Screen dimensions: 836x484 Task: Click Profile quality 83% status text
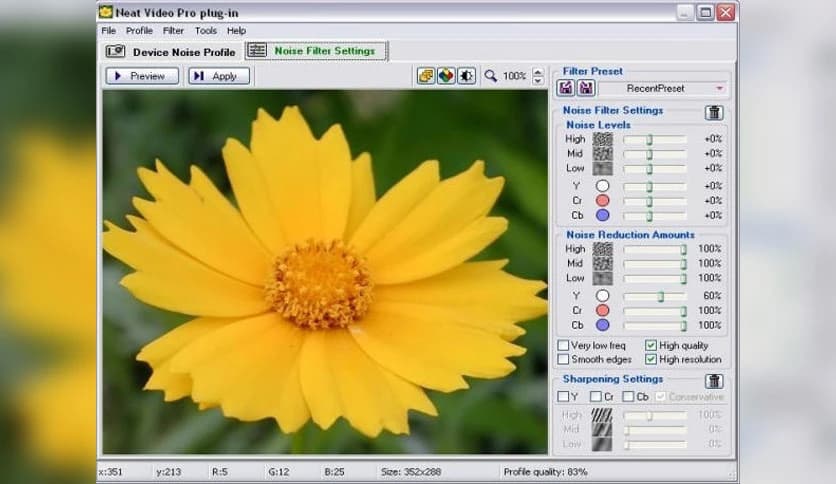click(x=545, y=472)
